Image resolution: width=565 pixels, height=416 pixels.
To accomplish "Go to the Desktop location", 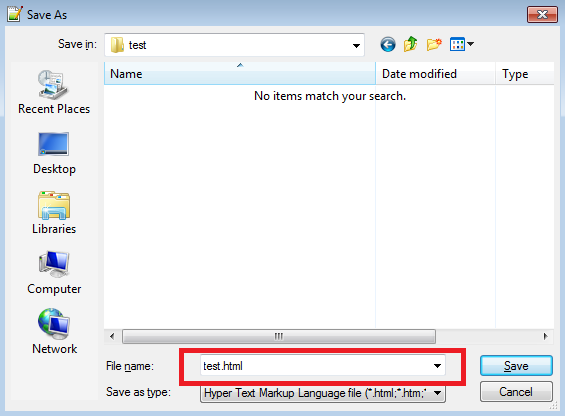I will [54, 153].
